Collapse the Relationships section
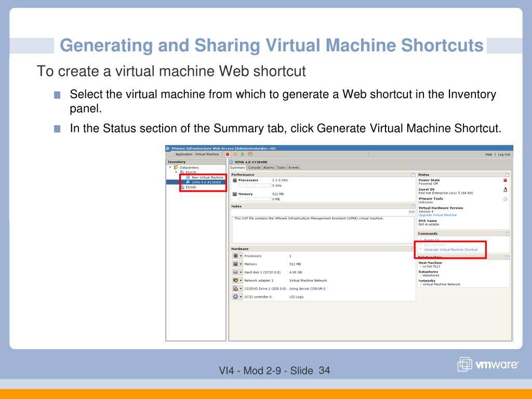 [x=507, y=258]
